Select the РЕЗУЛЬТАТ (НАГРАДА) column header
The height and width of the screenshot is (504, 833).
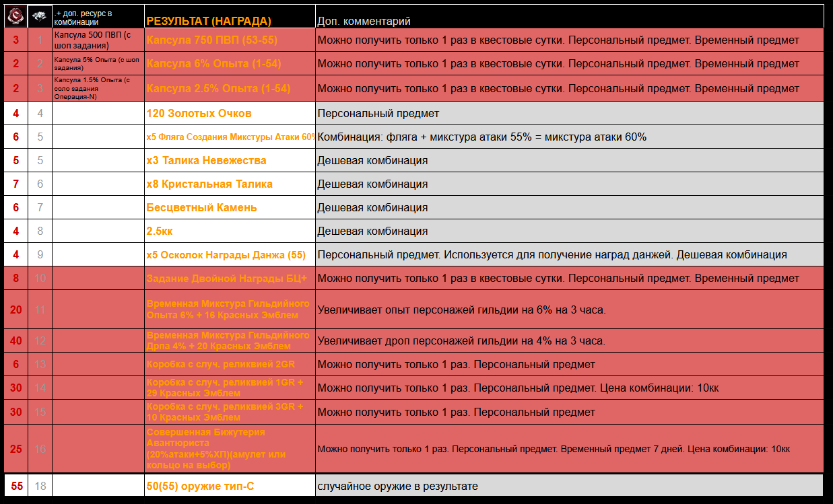pyautogui.click(x=209, y=21)
